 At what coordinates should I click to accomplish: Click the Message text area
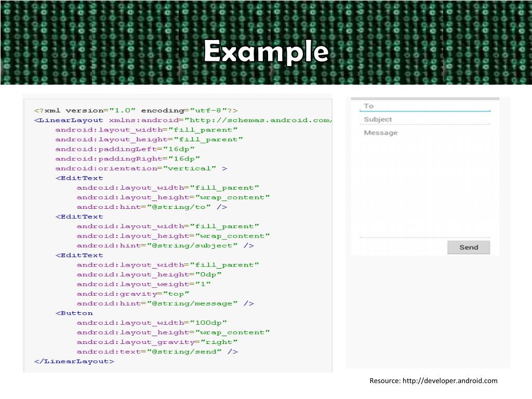pos(425,182)
